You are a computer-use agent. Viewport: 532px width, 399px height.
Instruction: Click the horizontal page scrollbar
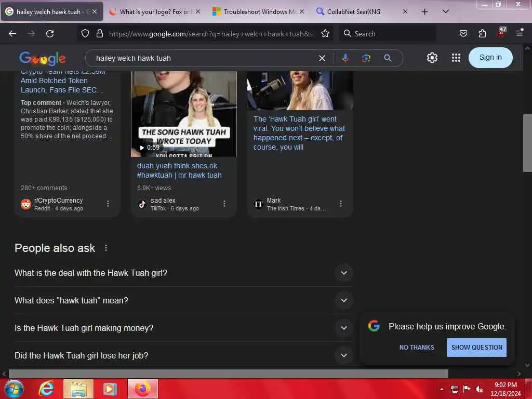(229, 374)
